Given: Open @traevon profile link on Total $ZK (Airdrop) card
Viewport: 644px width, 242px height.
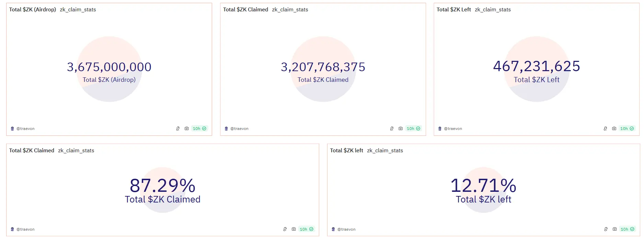Looking at the screenshot, I should pyautogui.click(x=25, y=129).
